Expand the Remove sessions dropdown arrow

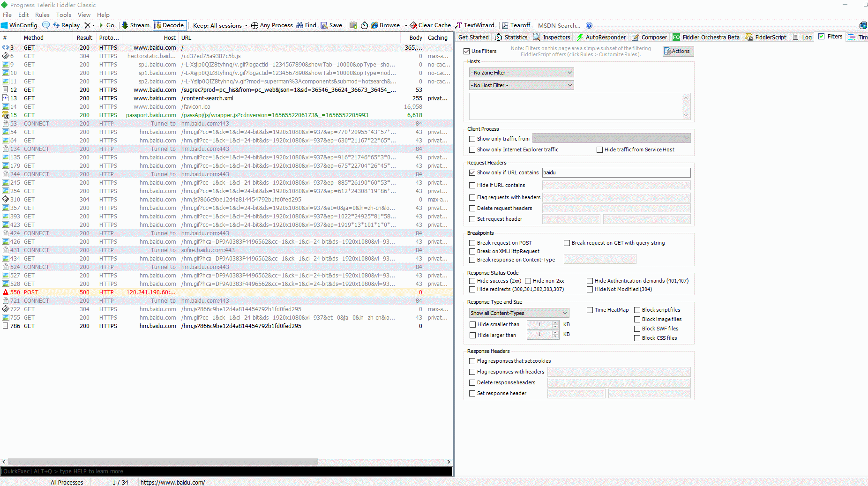click(93, 25)
